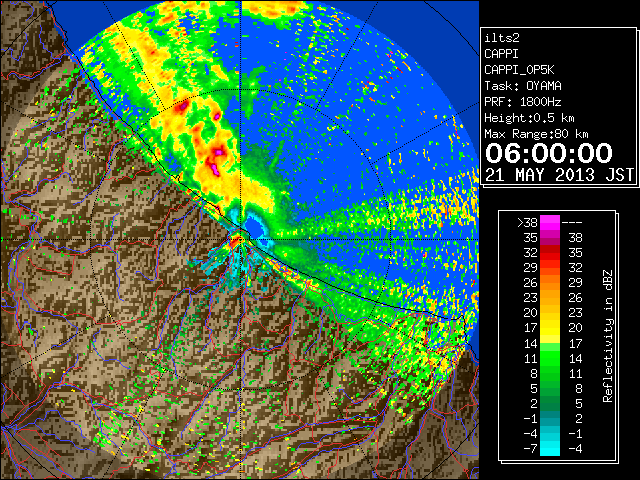Click the orange 26 dBZ legend swatch
Viewport: 640px width, 480px height.
pyautogui.click(x=550, y=283)
